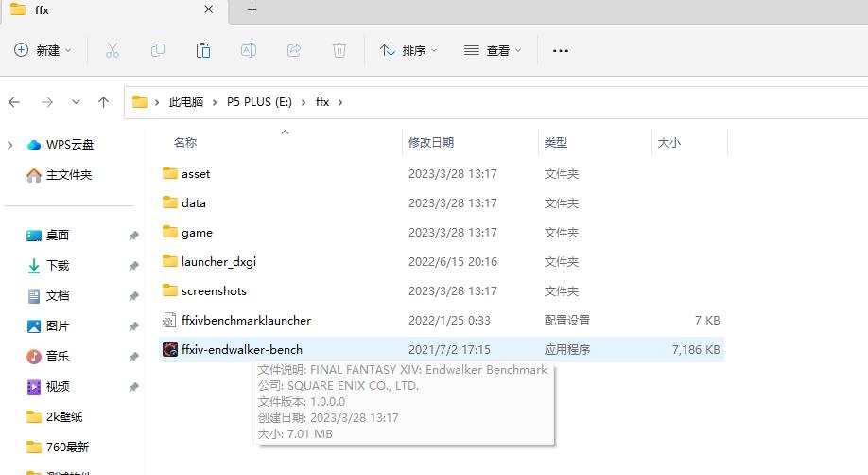
Task: Select 此电脑 in the breadcrumb path
Action: coord(186,102)
